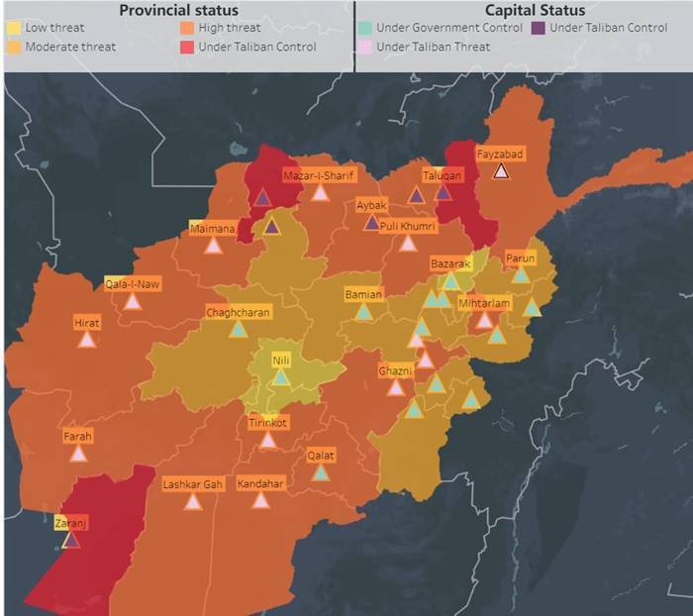Viewport: 693px width, 616px height.
Task: Click the Puli Khumri city label
Action: (x=408, y=227)
